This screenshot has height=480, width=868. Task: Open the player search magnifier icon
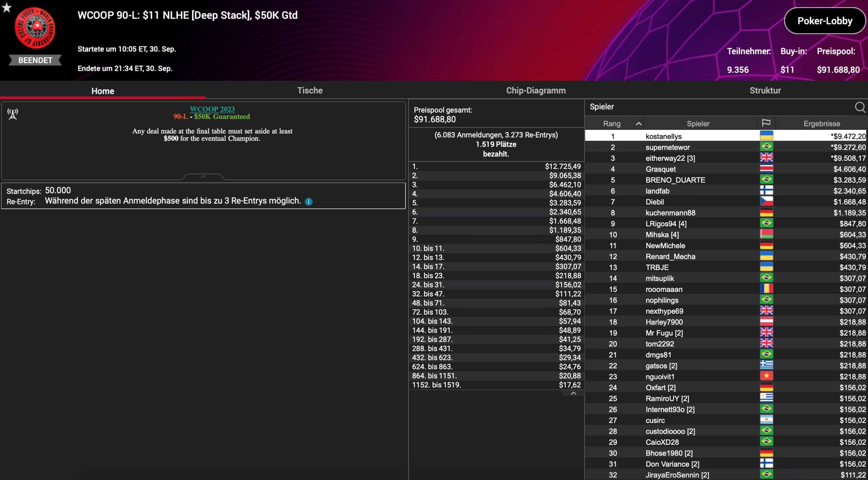pyautogui.click(x=860, y=107)
